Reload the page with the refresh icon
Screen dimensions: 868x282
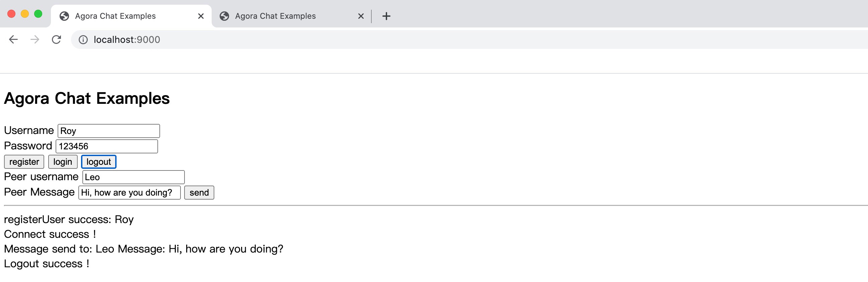click(x=56, y=40)
